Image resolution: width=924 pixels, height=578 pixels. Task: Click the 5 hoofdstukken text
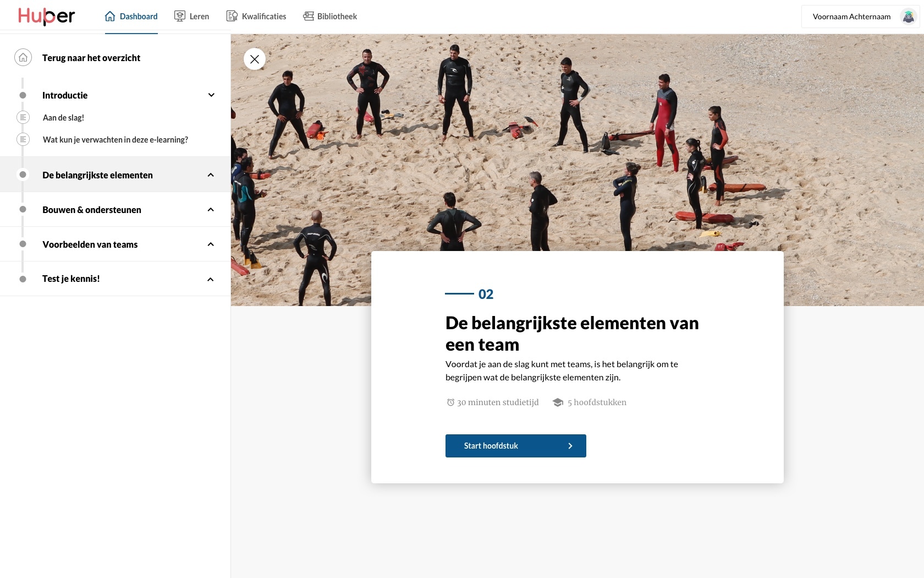[x=597, y=402]
